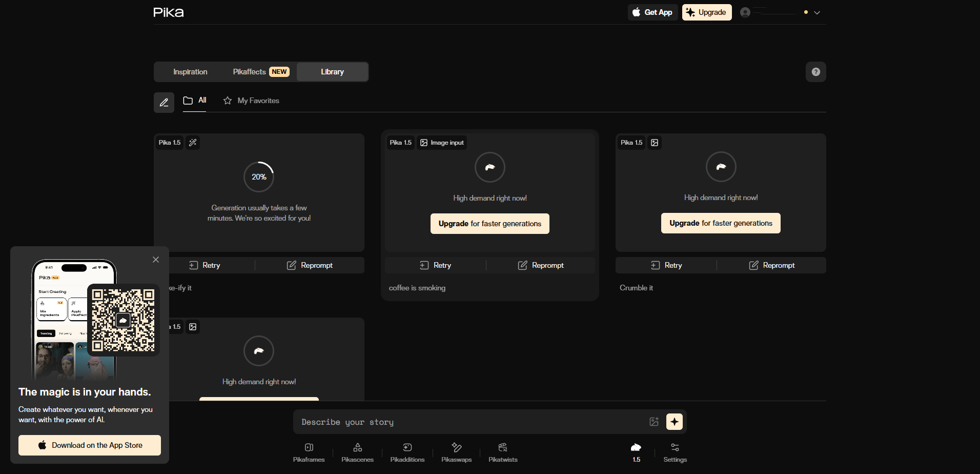
Task: Open the Pikaframes tool
Action: [309, 452]
